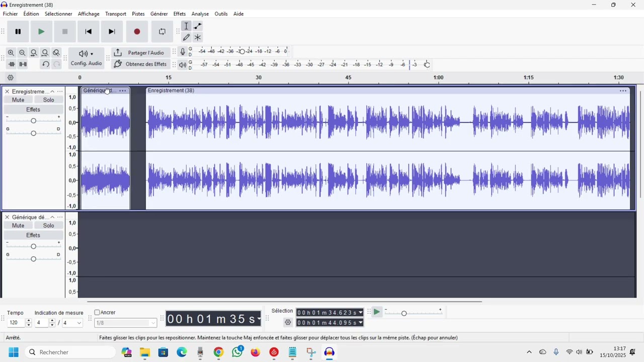Solo the Générique dé… track
The image size is (644, 362).
tap(49, 226)
